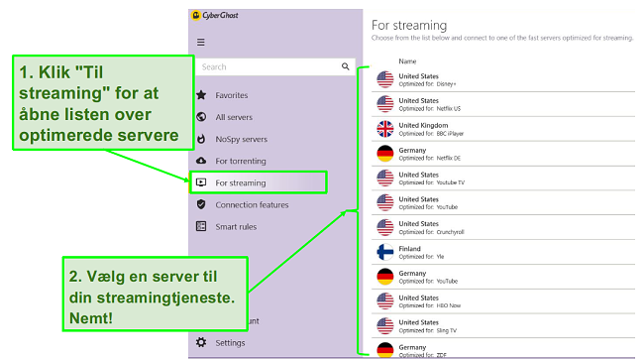
Task: Click the Finland flag for Yle server
Action: (385, 252)
